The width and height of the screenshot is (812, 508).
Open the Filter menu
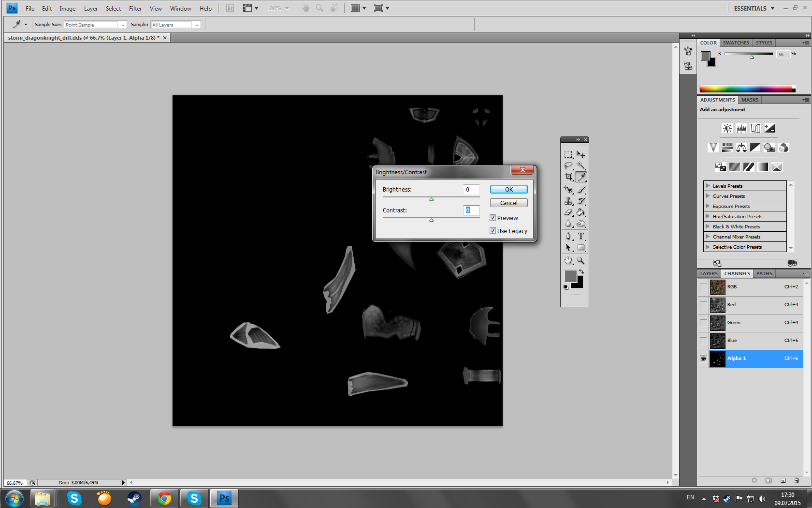click(135, 8)
